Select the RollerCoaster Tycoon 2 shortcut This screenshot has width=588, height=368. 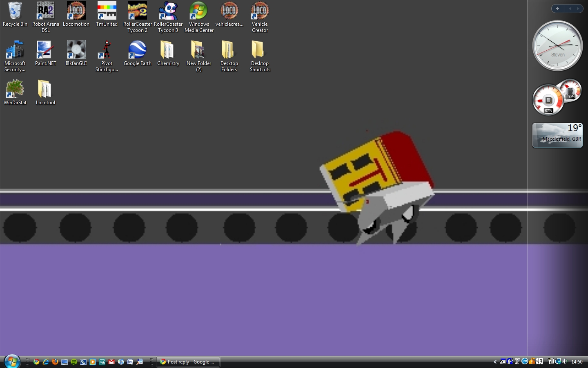click(138, 17)
